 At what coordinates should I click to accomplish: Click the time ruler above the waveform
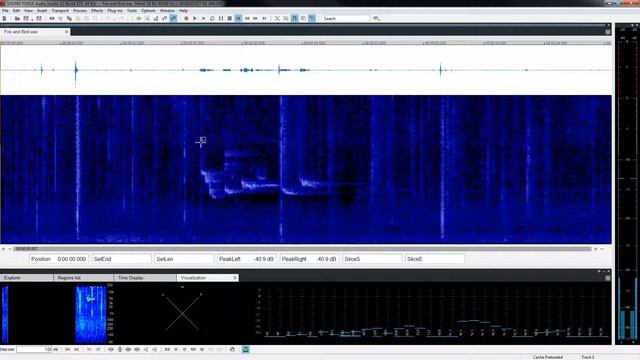(306, 42)
